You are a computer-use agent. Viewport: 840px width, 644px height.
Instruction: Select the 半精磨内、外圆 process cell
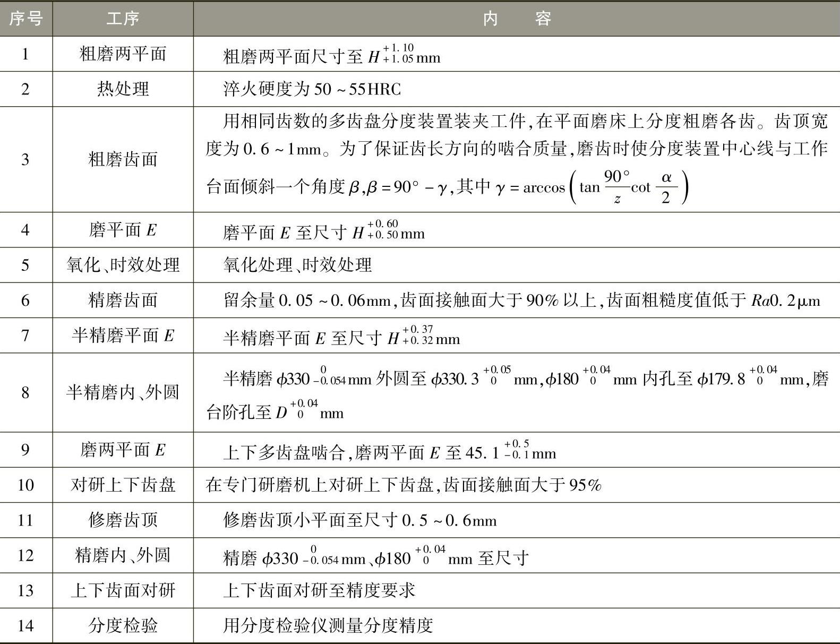[123, 392]
